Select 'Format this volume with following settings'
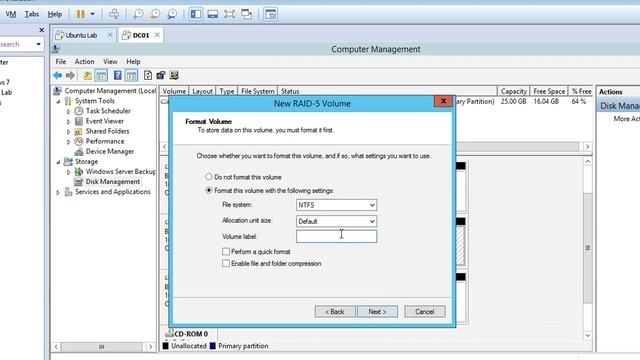Viewport: 640px width, 360px height. (209, 190)
